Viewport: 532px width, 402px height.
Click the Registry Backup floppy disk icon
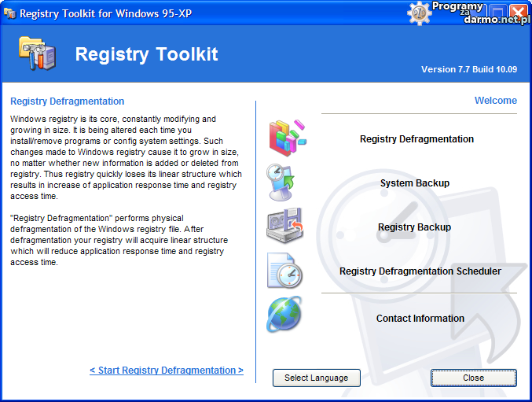coord(284,227)
